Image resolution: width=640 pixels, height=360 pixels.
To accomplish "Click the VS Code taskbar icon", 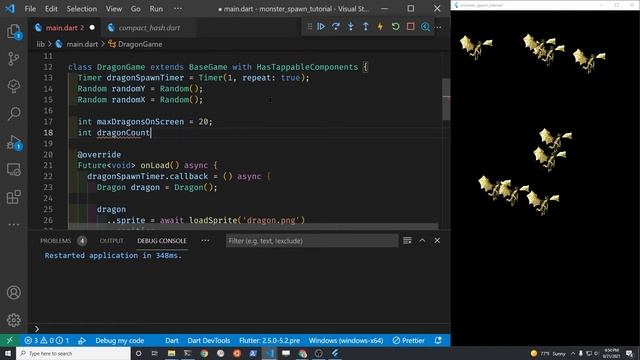I will tap(269, 353).
